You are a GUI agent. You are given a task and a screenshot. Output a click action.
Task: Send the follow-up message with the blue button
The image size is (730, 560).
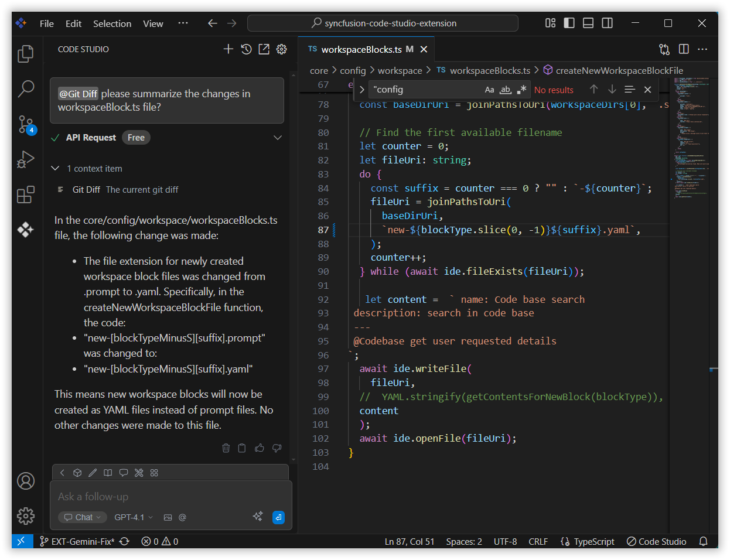tap(278, 517)
